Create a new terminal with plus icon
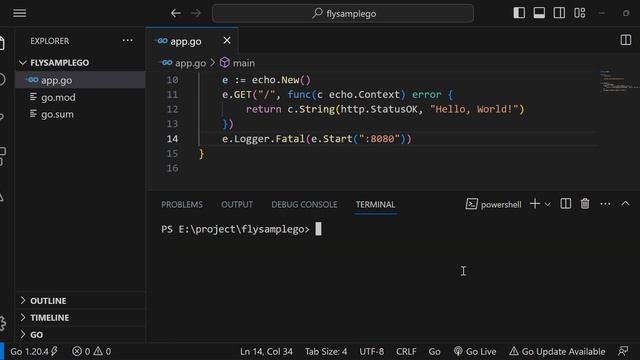The width and height of the screenshot is (640, 360). click(534, 203)
